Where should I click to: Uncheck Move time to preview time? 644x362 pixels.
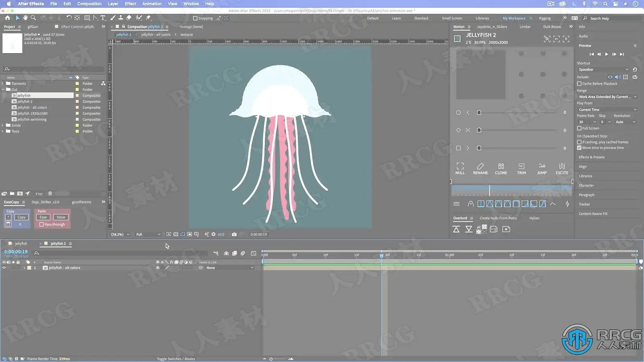pos(579,148)
